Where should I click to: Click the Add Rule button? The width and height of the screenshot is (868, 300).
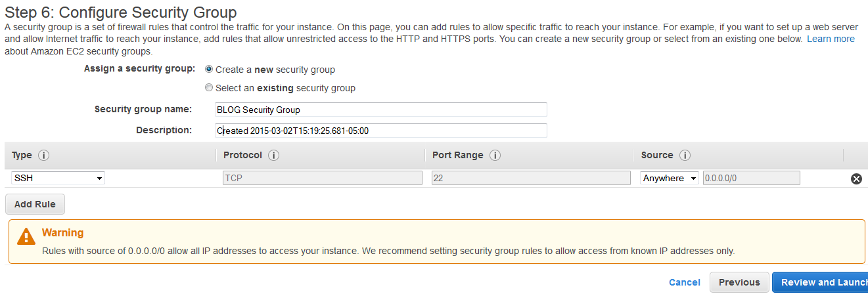pyautogui.click(x=35, y=204)
